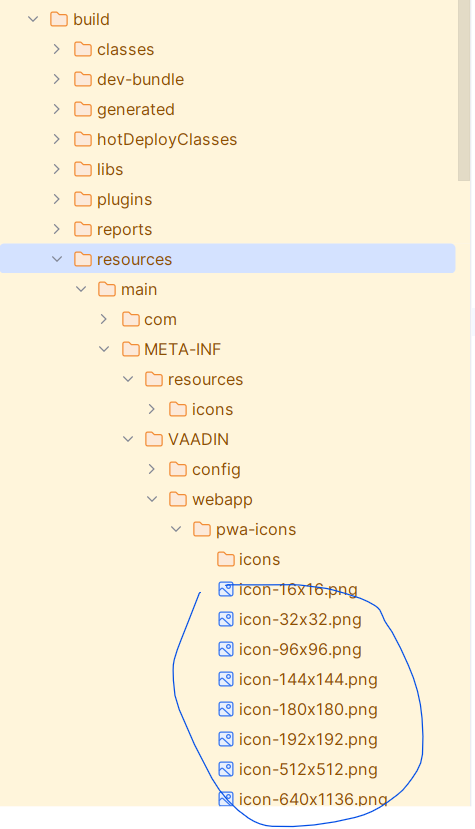Expand the dev-bundle folder arrow
This screenshot has height=829, width=475.
57,79
